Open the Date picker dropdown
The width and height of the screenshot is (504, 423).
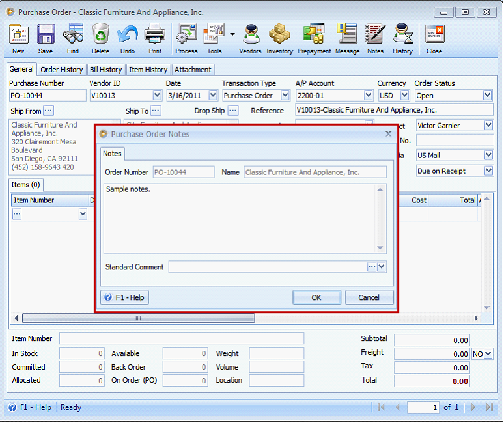pos(213,96)
